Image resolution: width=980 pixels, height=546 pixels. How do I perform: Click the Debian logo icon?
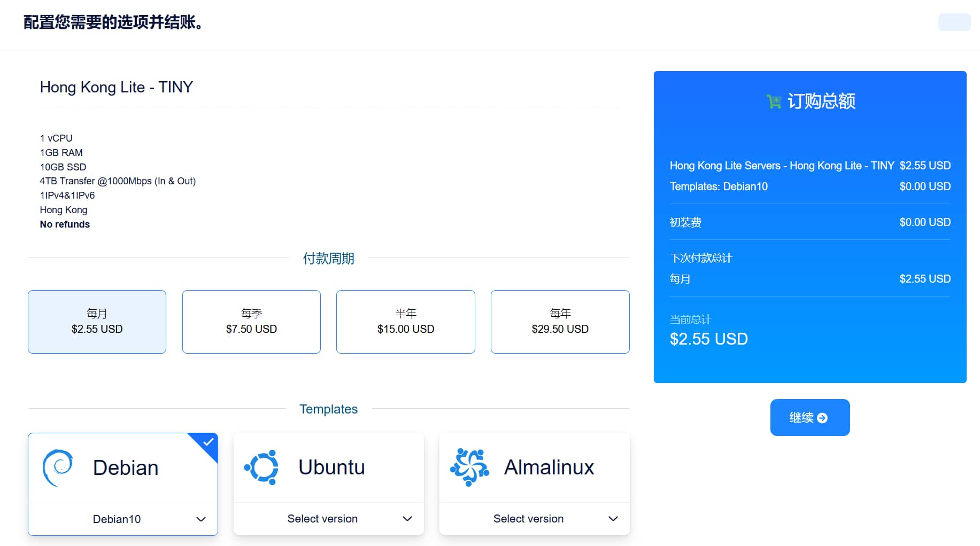[58, 468]
